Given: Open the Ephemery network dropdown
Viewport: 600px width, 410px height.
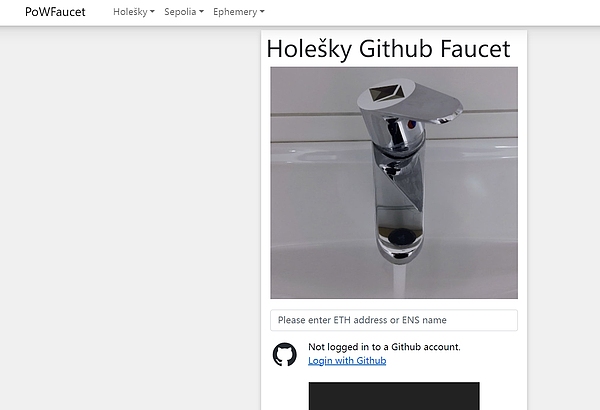Looking at the screenshot, I should (238, 12).
